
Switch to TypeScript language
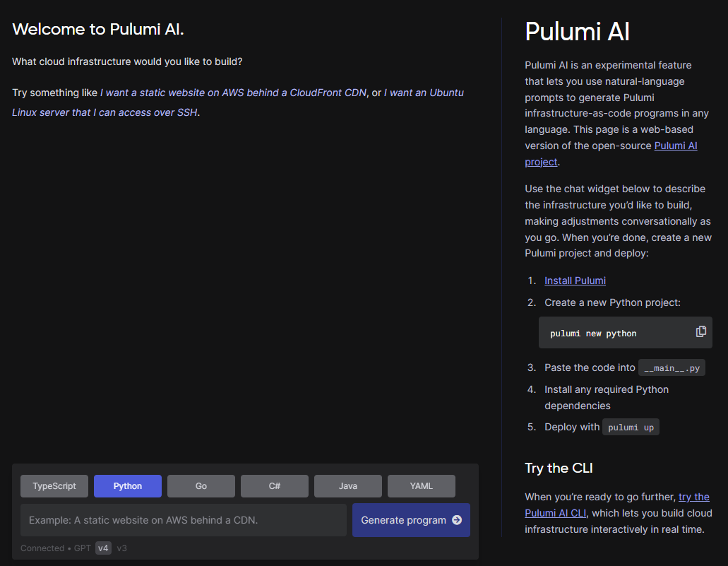(x=54, y=485)
